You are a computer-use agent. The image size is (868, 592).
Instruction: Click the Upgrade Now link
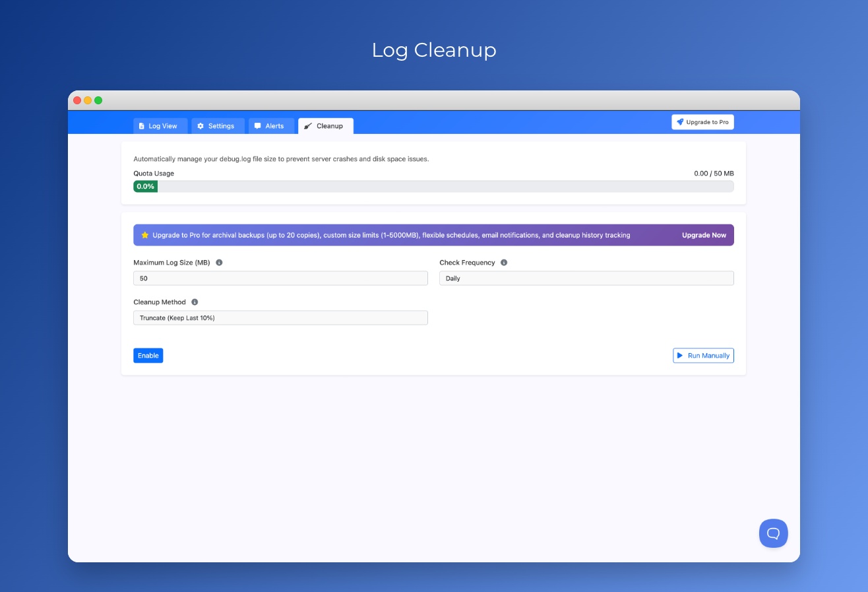click(704, 235)
